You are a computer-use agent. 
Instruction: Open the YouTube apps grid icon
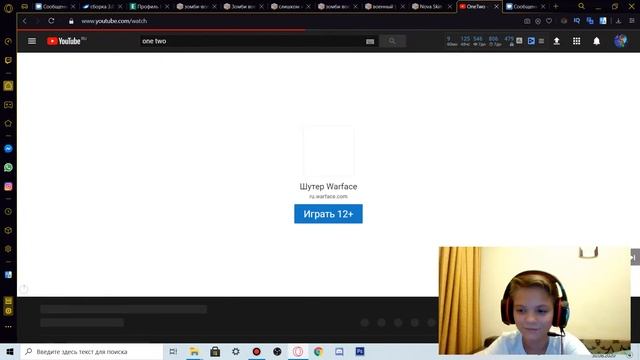[x=576, y=41]
